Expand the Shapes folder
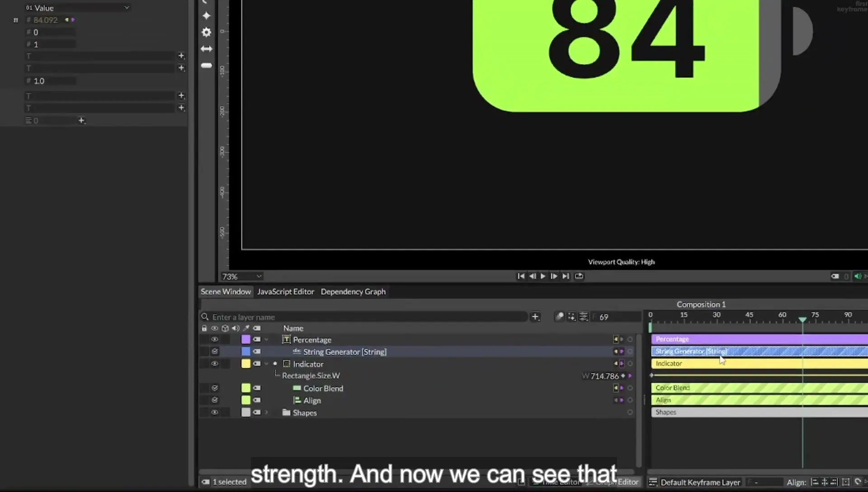868x492 pixels. pos(266,412)
